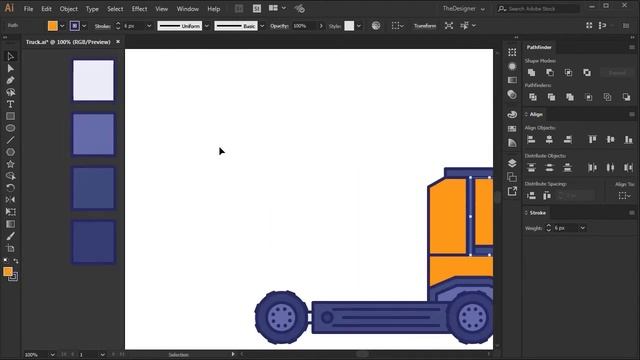640x360 pixels.
Task: Open TheDesigner workspace switcher
Action: (x=464, y=9)
